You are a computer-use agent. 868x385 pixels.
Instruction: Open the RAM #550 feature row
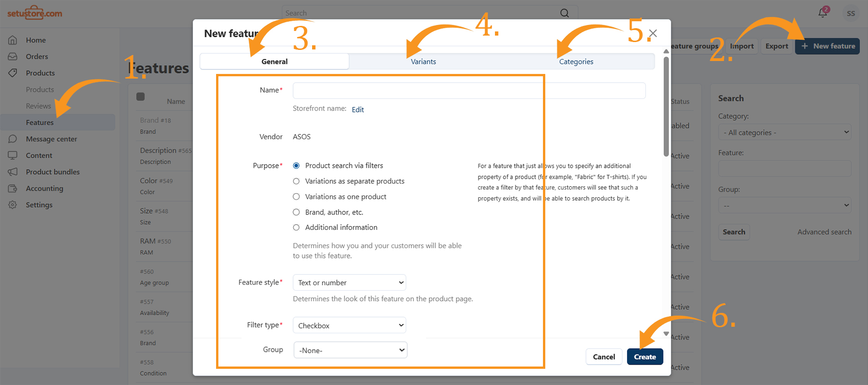(156, 241)
